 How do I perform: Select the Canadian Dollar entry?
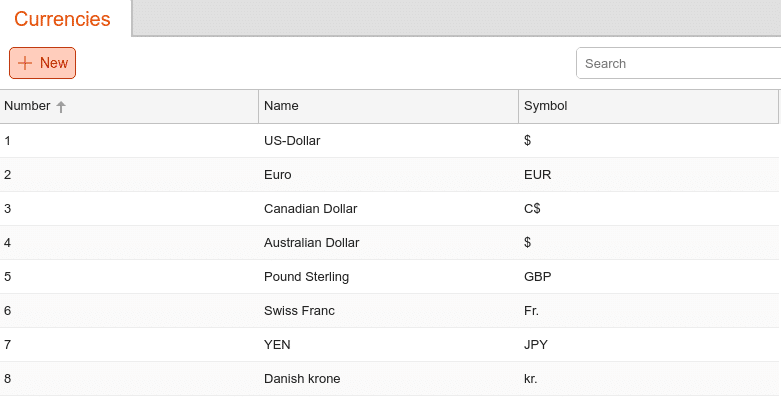coord(390,209)
